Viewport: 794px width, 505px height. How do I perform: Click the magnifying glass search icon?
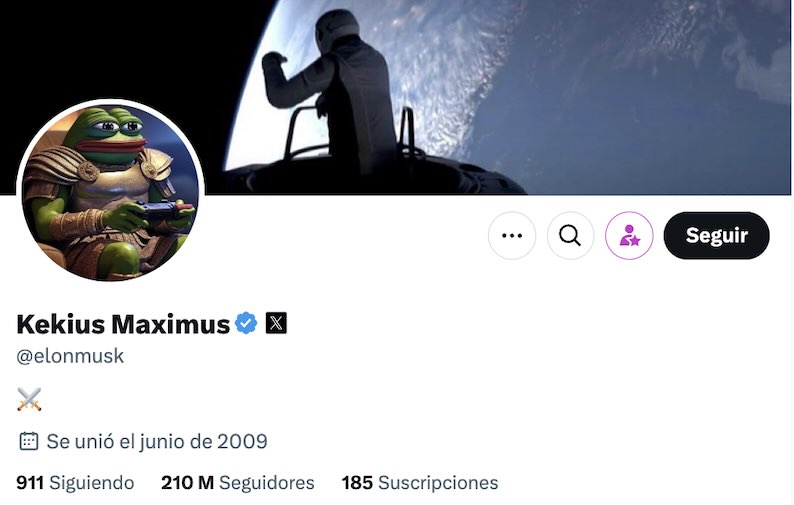[x=570, y=236]
